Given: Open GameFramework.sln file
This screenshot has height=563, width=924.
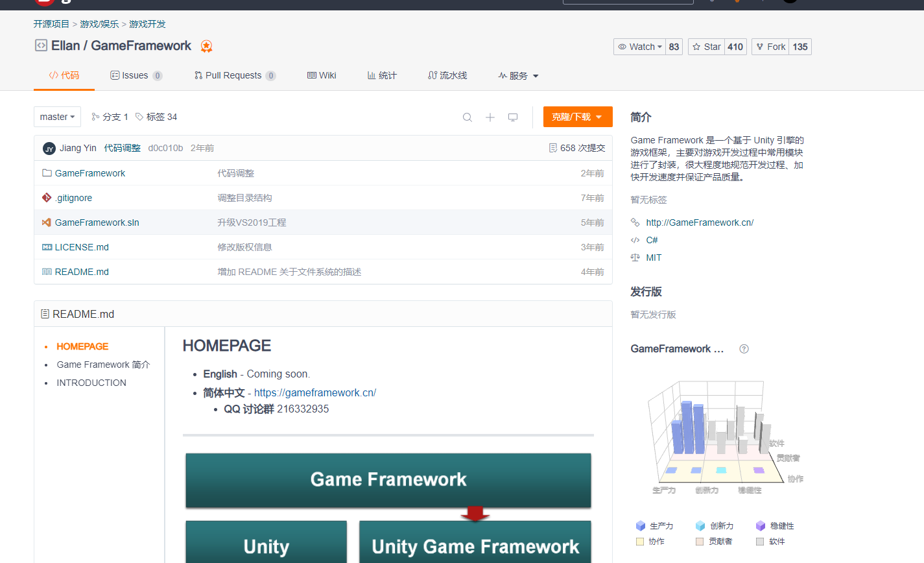Looking at the screenshot, I should pos(97,222).
